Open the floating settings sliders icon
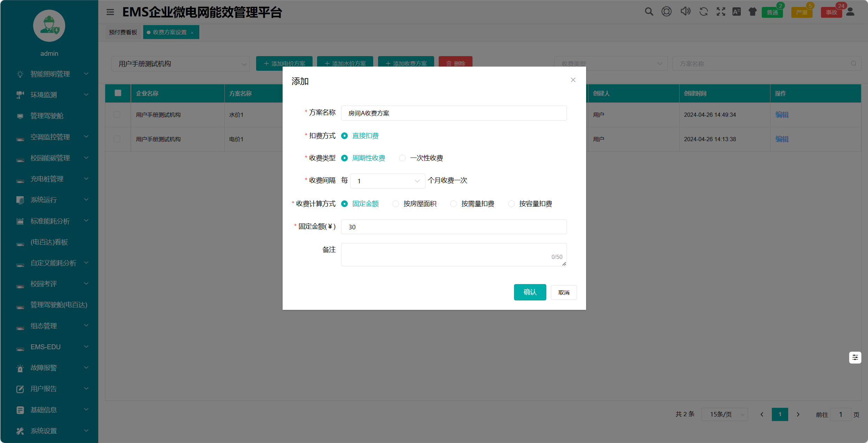 855,357
